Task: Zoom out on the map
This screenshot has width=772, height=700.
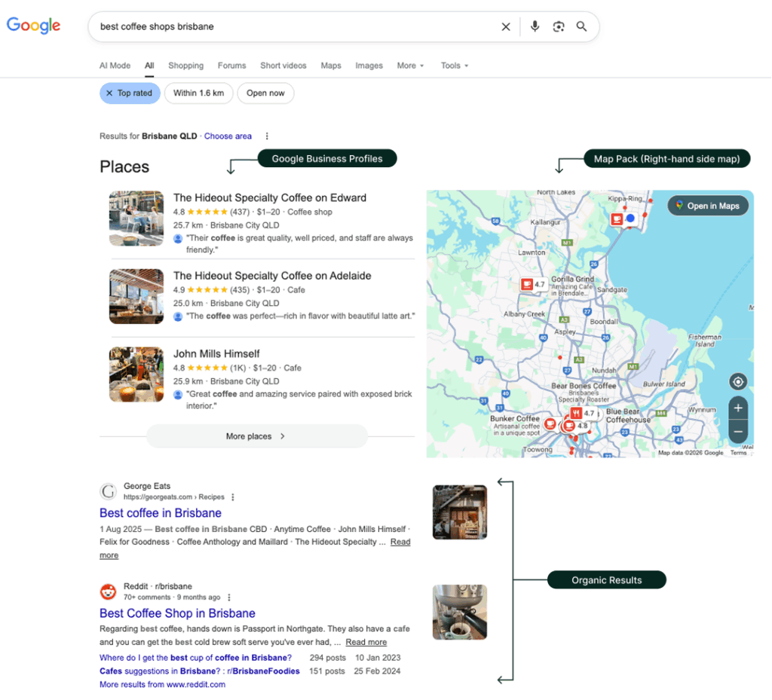Action: pos(738,432)
